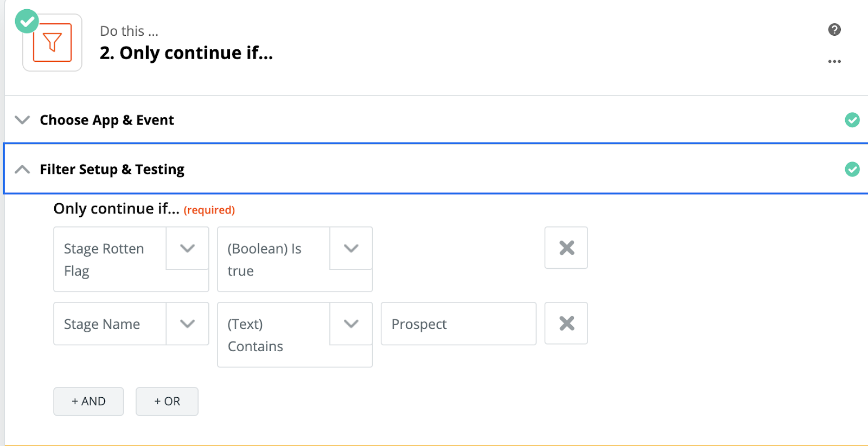Image resolution: width=868 pixels, height=446 pixels.
Task: Click the green check beside Choose App & Event
Action: (x=852, y=120)
